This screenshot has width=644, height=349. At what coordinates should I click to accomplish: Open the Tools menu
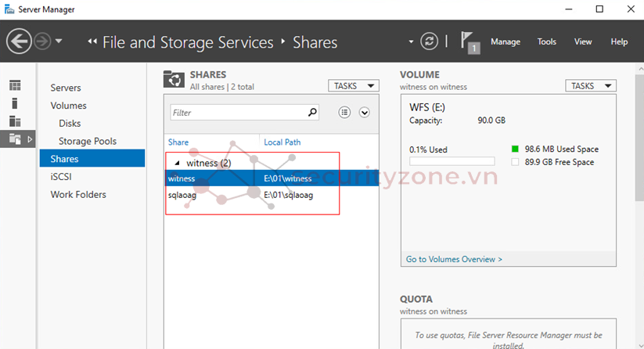pos(547,41)
